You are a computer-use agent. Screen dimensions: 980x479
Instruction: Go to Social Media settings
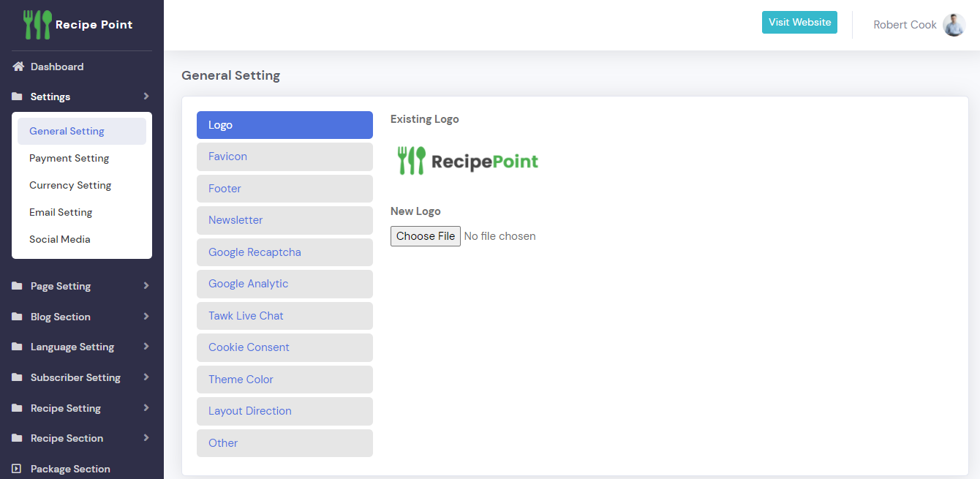[x=60, y=239]
